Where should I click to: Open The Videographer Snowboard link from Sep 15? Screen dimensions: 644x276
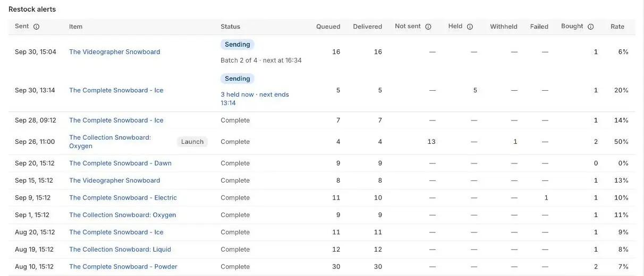[114, 180]
